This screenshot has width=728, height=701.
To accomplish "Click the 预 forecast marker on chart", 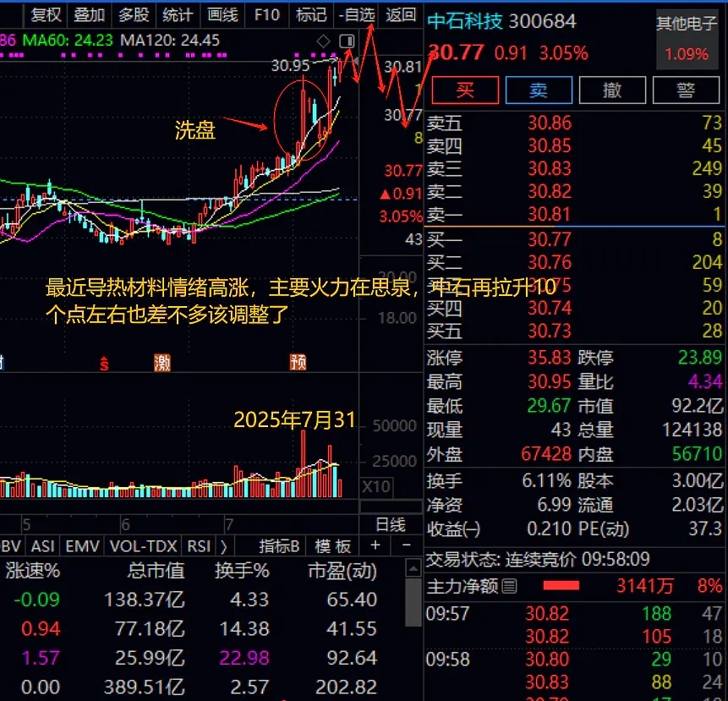I will 298,362.
